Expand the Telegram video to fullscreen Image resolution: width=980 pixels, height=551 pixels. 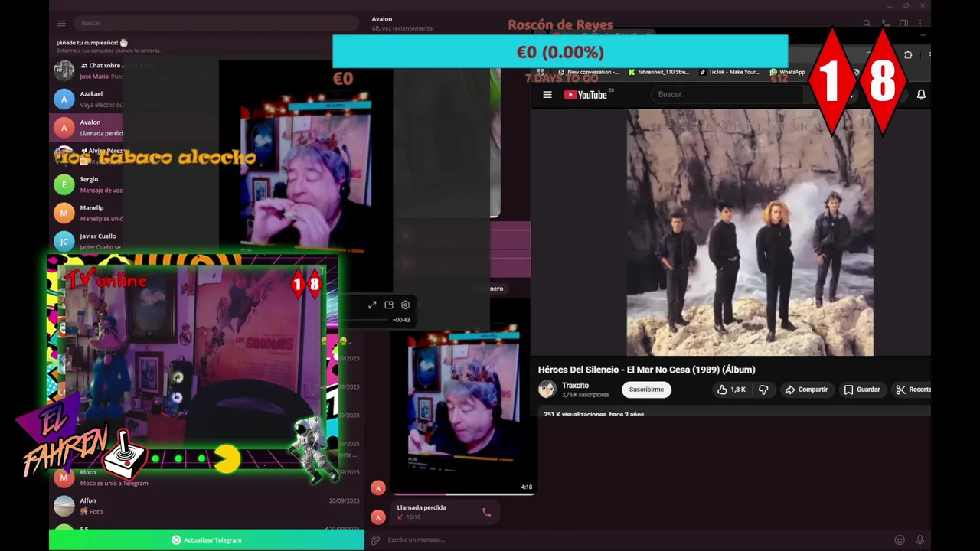coord(372,305)
